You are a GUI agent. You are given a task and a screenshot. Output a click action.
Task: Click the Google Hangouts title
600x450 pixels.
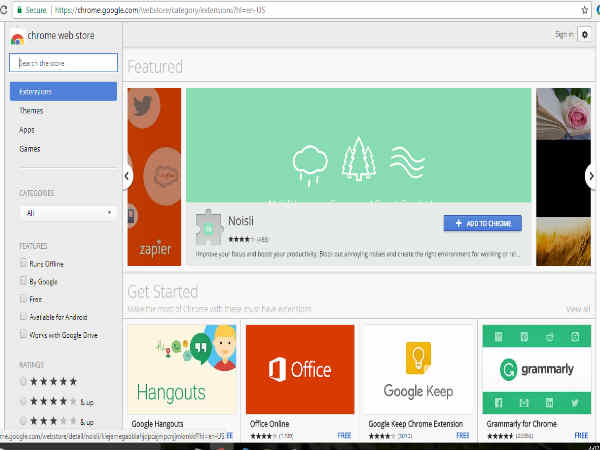157,424
